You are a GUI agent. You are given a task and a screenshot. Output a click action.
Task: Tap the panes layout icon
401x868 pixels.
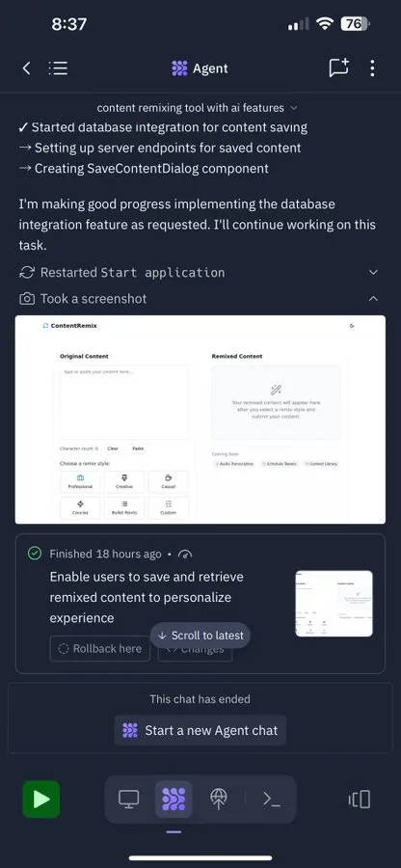[360, 799]
